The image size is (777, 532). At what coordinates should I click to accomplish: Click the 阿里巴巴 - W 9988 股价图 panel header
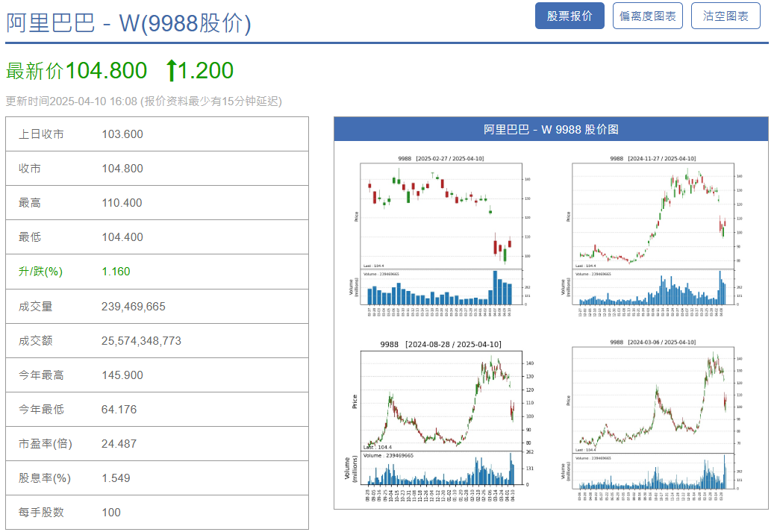click(x=551, y=129)
